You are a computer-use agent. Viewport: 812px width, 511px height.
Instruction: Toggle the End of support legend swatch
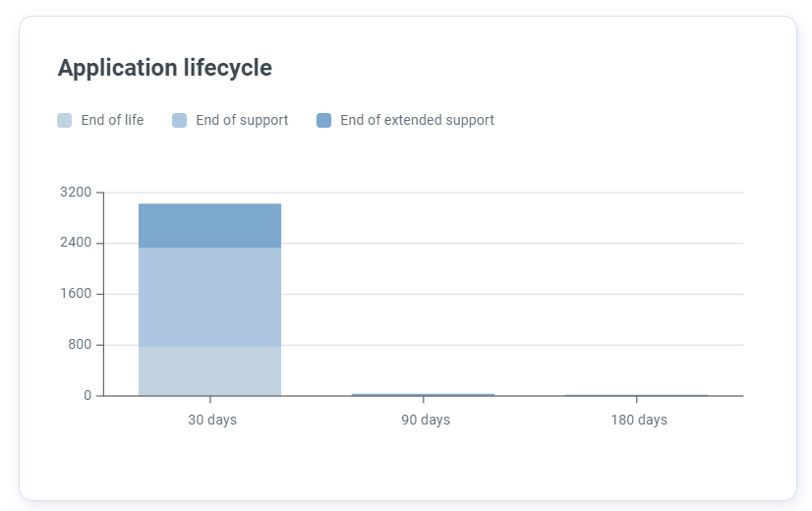pos(179,121)
